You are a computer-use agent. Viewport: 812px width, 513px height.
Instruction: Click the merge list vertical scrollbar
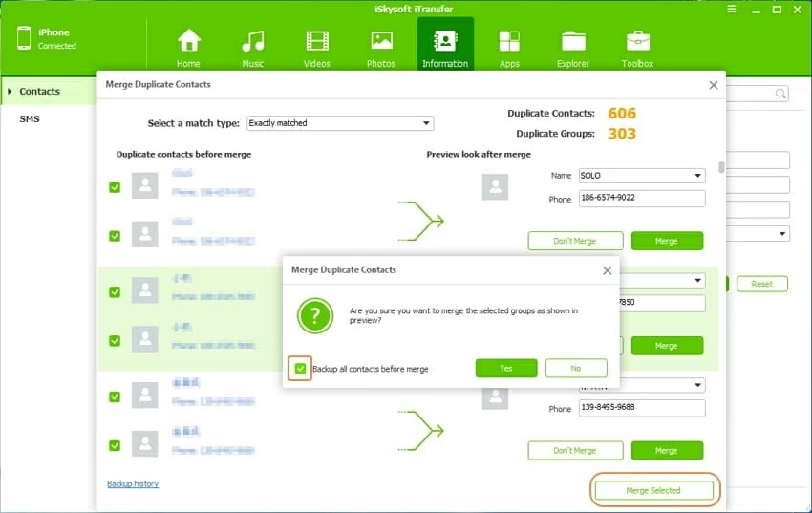tap(721, 168)
